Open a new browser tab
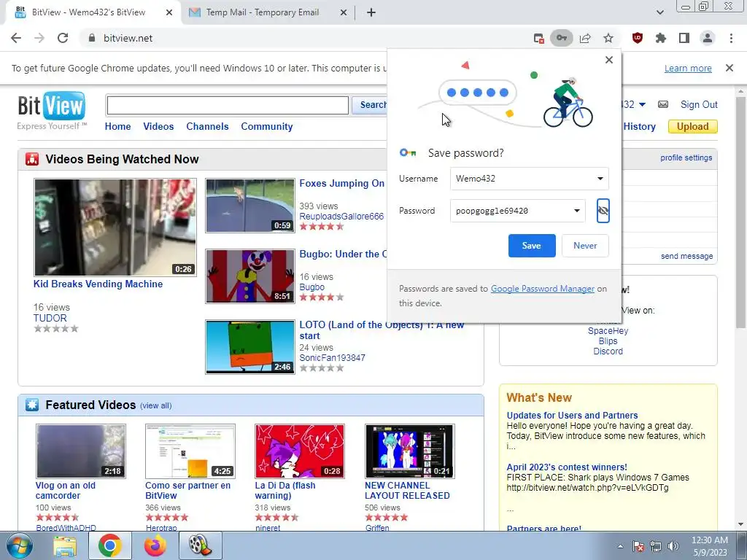 tap(371, 12)
